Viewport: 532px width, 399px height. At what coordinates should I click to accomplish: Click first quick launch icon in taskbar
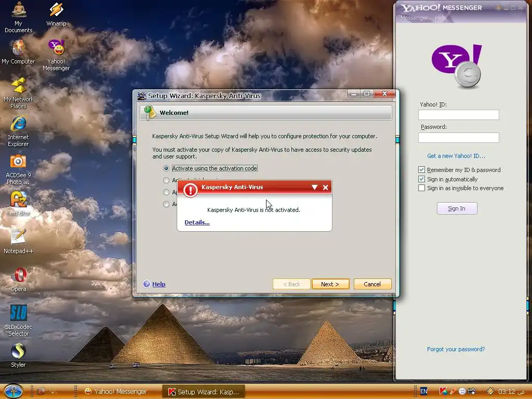41,391
